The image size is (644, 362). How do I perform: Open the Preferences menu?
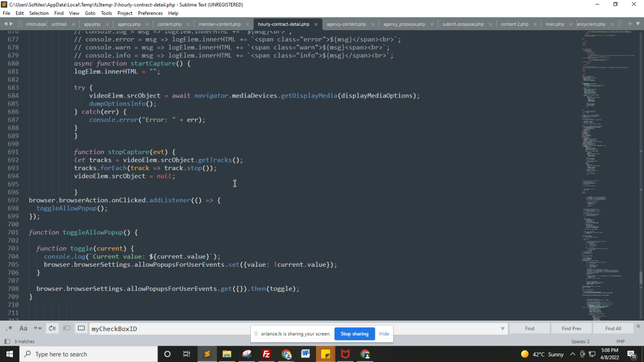coord(150,13)
